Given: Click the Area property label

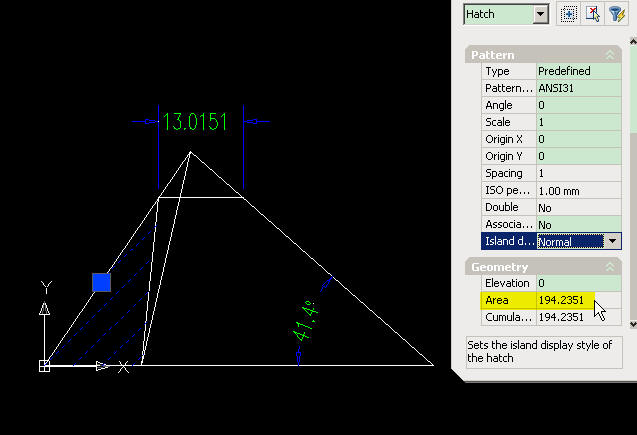Looking at the screenshot, I should [496, 300].
